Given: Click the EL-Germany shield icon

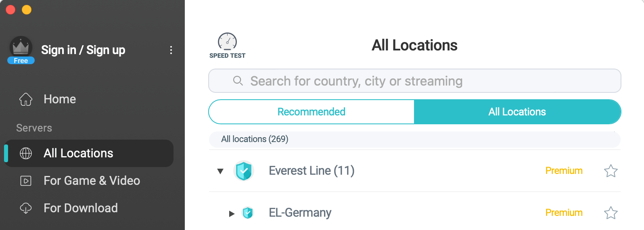Looking at the screenshot, I should [248, 213].
